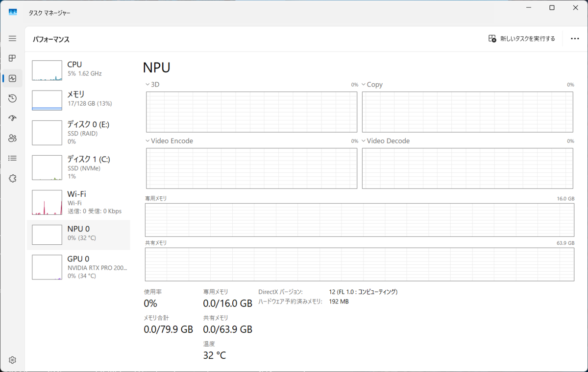
Task: Click the Copy engine graph
Action: [467, 112]
